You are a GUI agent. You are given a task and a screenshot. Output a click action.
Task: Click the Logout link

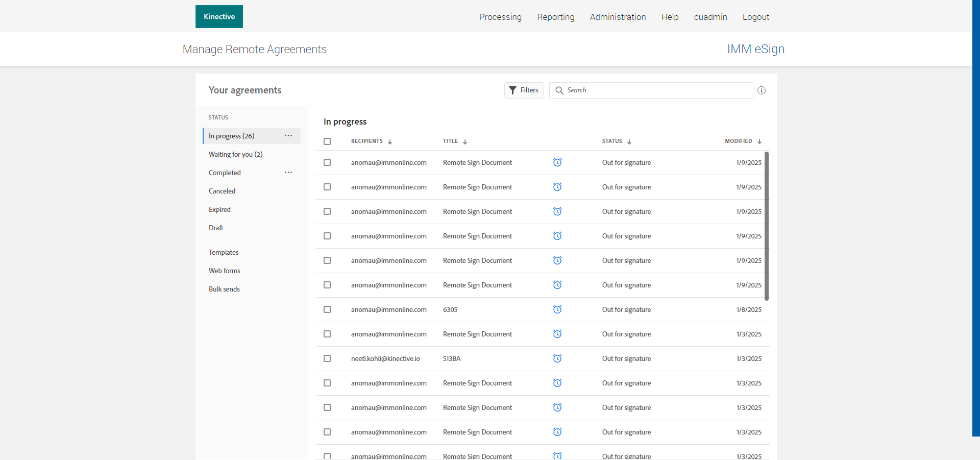(755, 17)
